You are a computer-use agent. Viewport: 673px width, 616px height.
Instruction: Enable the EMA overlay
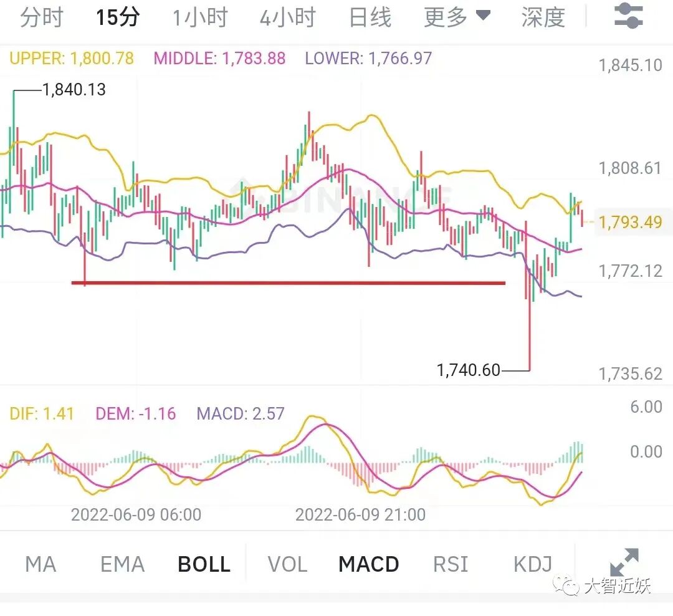click(x=122, y=564)
